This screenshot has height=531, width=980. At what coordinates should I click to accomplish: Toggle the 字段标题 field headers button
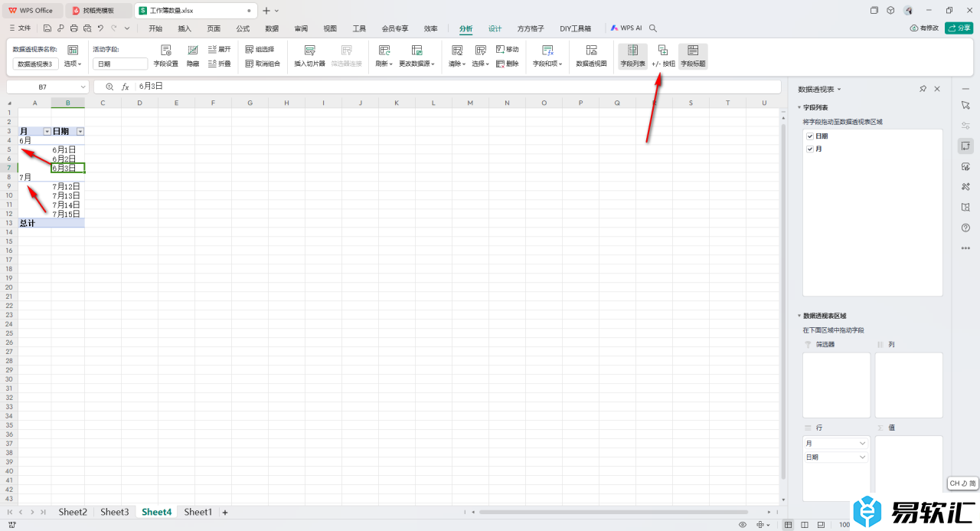pos(693,56)
